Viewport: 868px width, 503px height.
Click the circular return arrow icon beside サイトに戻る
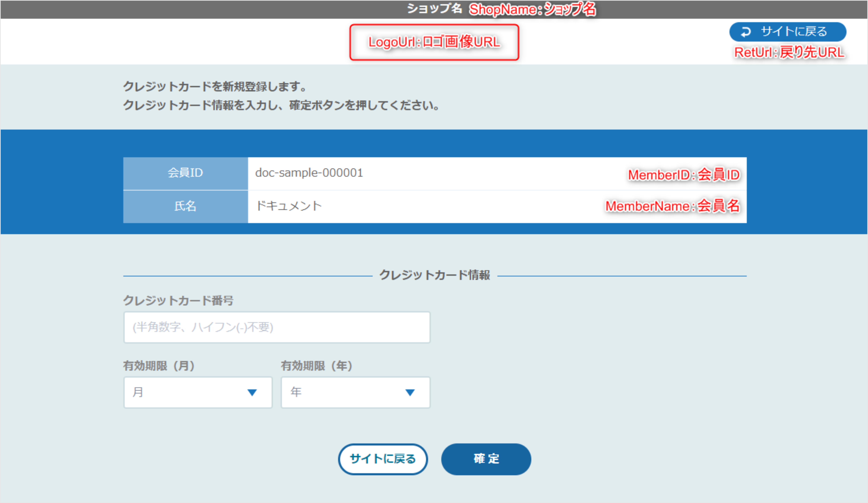(x=745, y=32)
